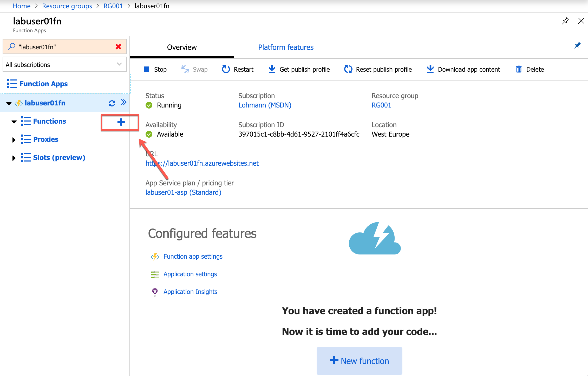Switch to the Overview tab
Screen dimensions: 588x376
coord(182,47)
